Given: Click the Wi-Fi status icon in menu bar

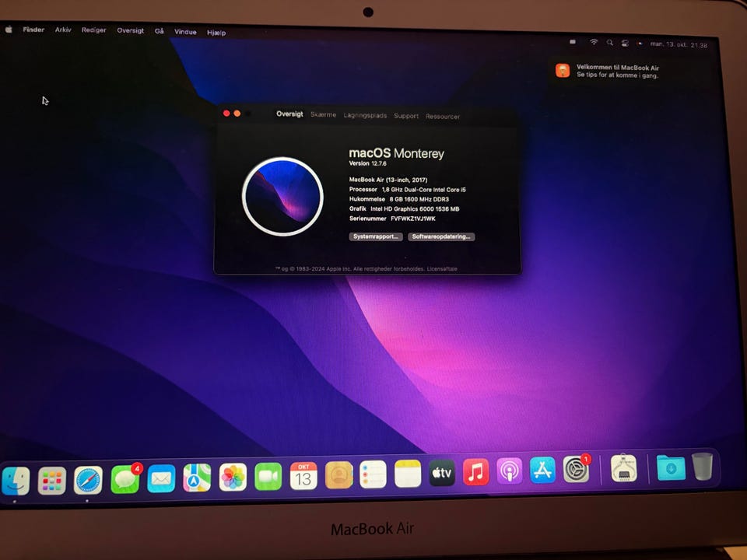Looking at the screenshot, I should [x=594, y=42].
